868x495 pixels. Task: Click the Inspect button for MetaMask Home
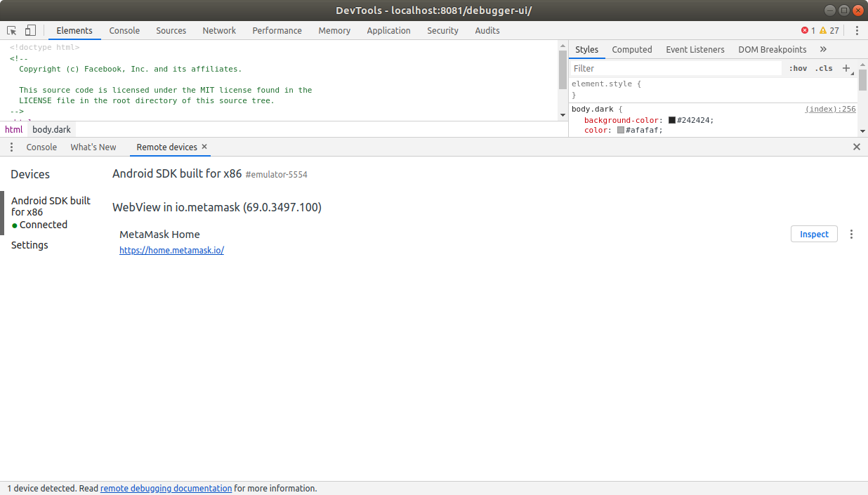pos(814,234)
